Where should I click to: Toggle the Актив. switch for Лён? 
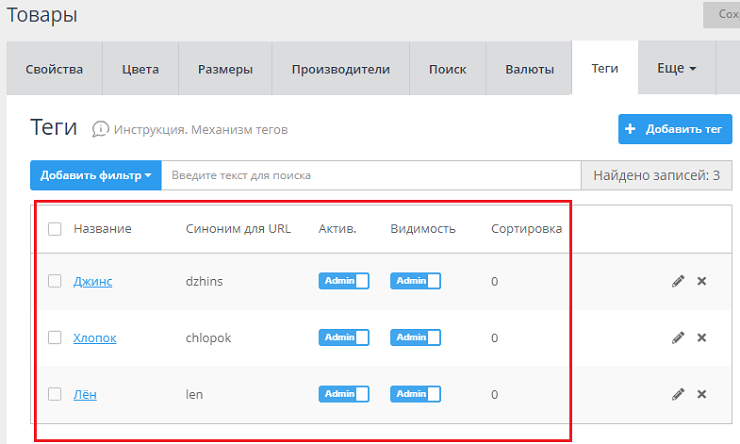[x=343, y=395]
